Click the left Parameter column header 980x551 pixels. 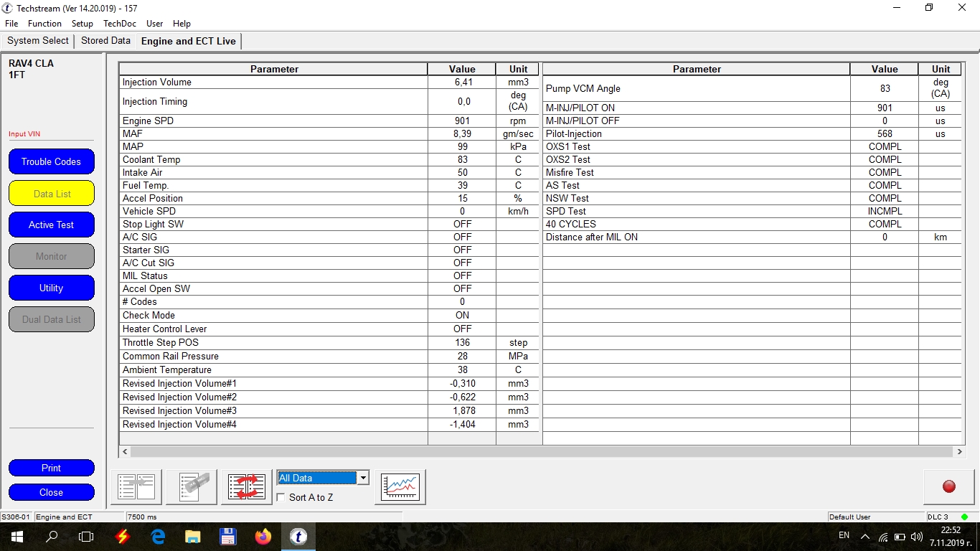(x=274, y=69)
